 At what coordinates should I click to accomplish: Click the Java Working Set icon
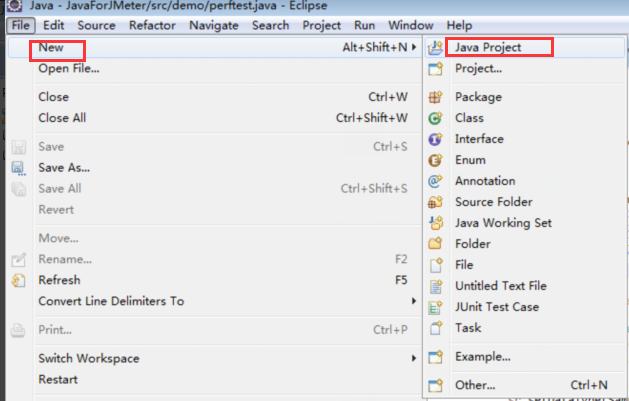tap(435, 223)
